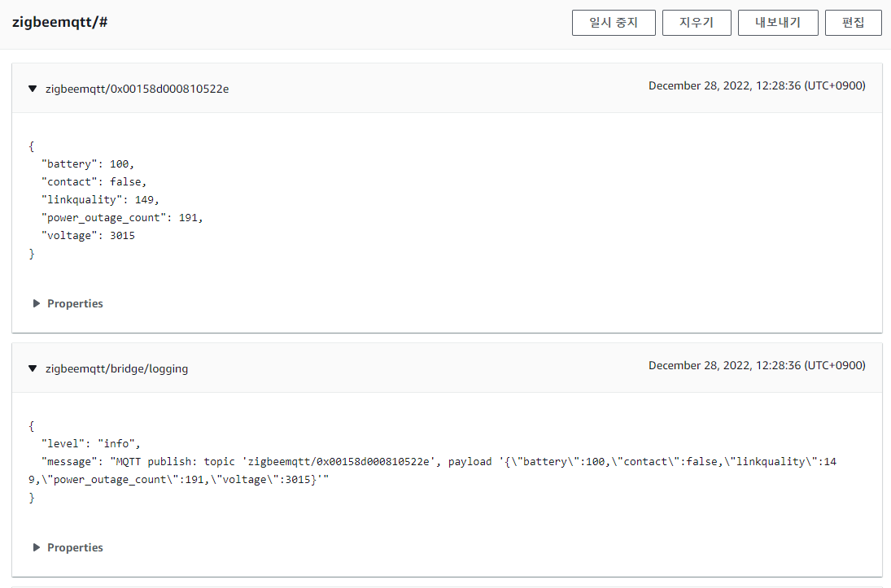
Task: Open 편집 to edit the subscription
Action: tap(853, 23)
